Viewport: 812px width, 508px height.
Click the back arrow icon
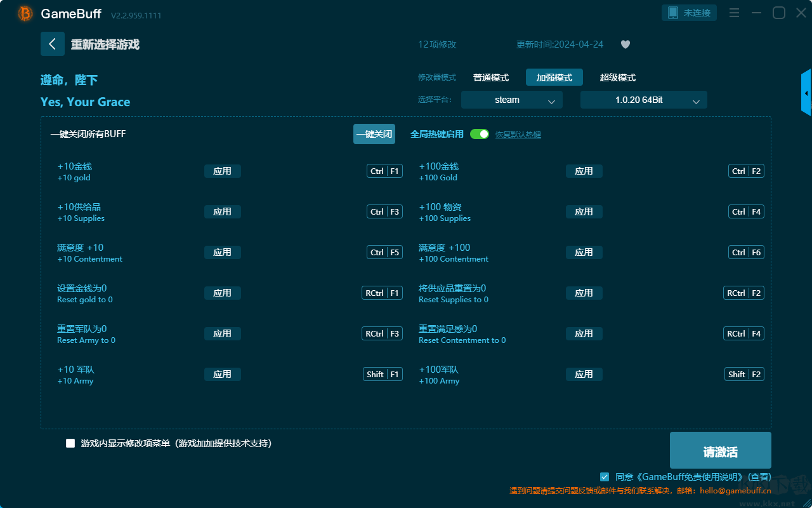coord(52,44)
